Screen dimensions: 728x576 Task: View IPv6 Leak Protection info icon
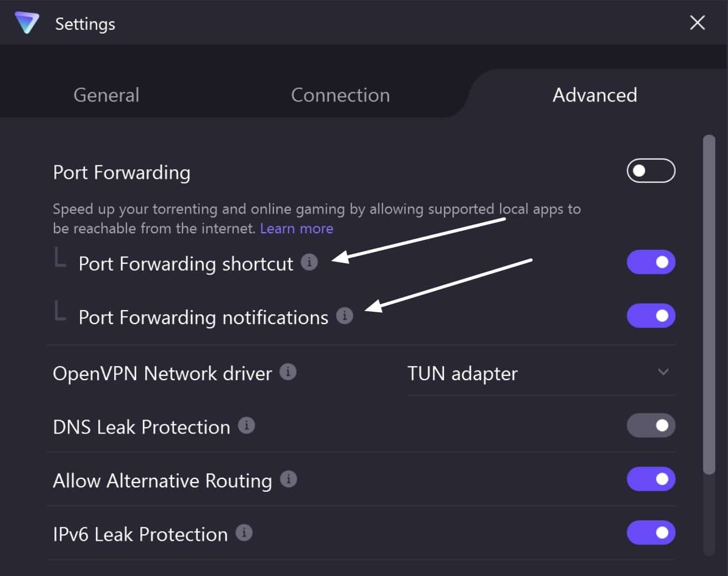244,533
